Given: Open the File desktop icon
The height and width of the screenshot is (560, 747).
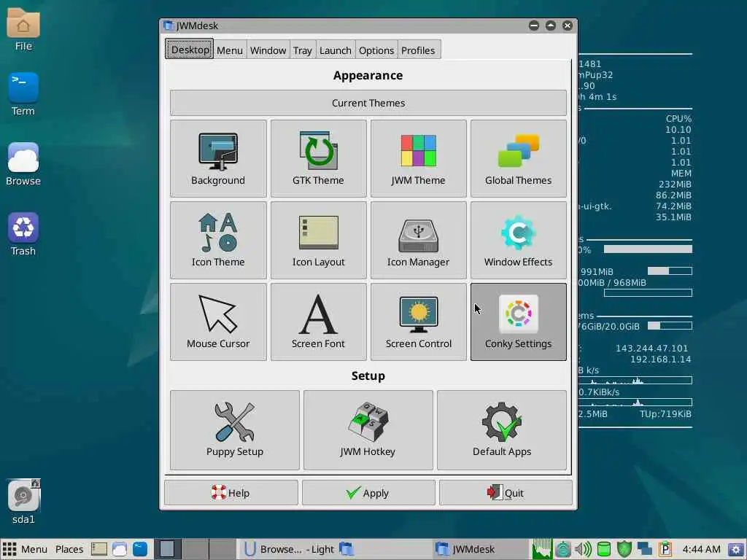Looking at the screenshot, I should pyautogui.click(x=23, y=29).
